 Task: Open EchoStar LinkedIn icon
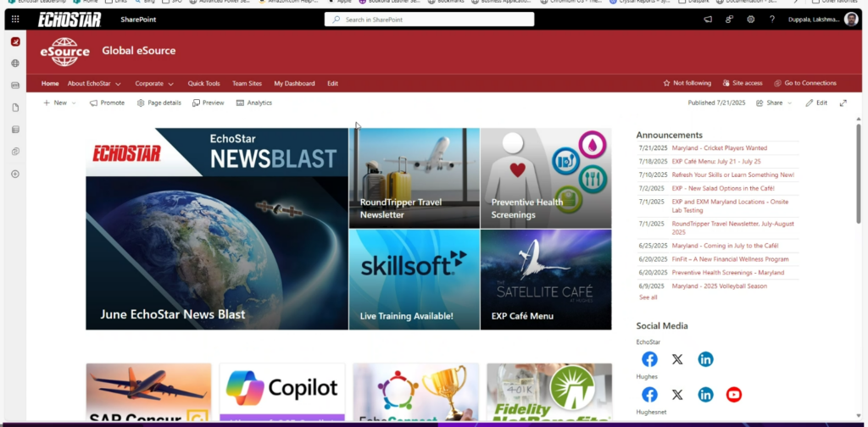[x=705, y=359]
